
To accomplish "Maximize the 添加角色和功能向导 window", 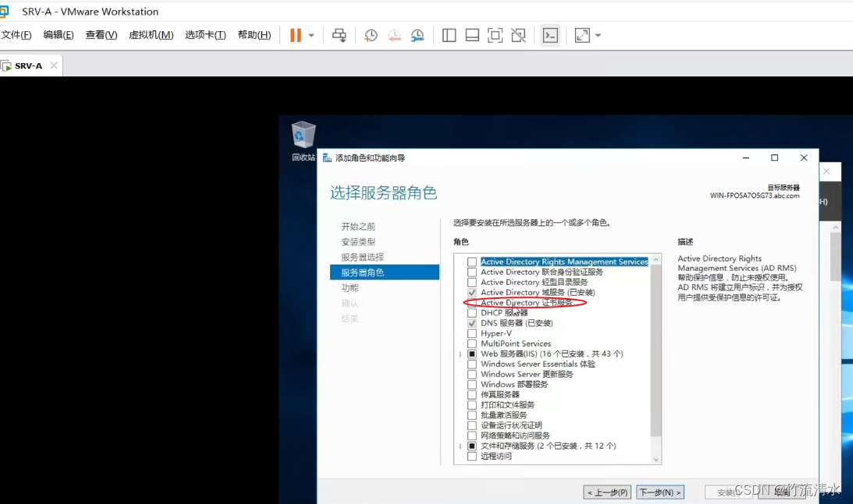I will 775,158.
